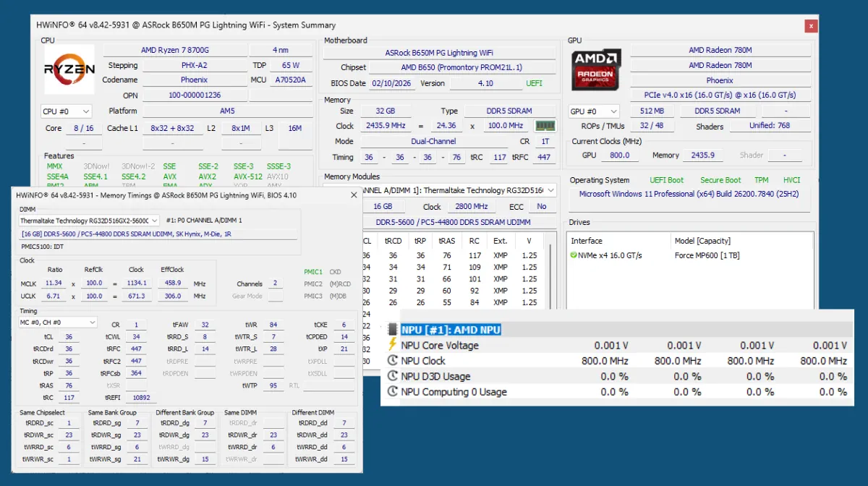Click the chip icon next to NPU [#1]
The height and width of the screenshot is (486, 868).
pos(393,330)
